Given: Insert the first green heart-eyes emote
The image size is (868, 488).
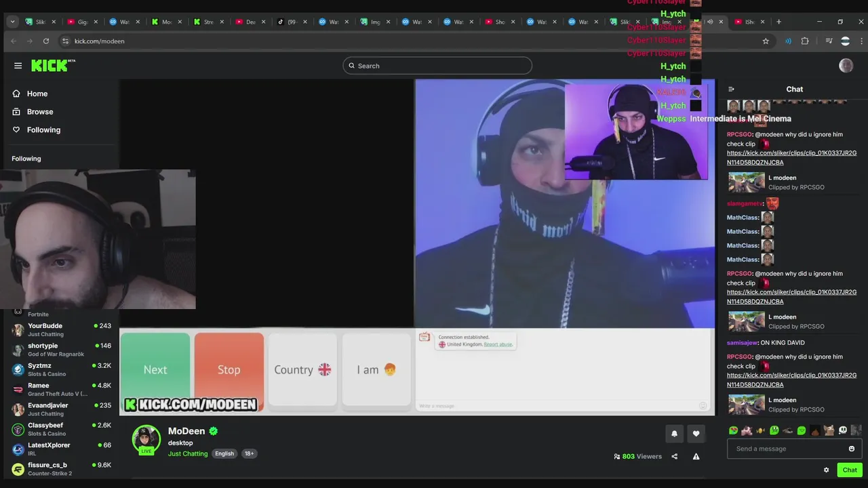Looking at the screenshot, I should (x=733, y=430).
